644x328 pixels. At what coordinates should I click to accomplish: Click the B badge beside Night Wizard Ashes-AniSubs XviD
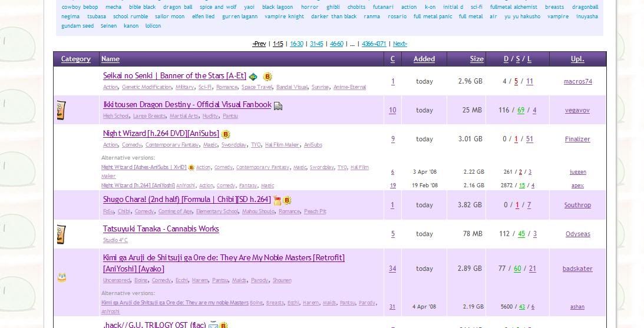[191, 168]
